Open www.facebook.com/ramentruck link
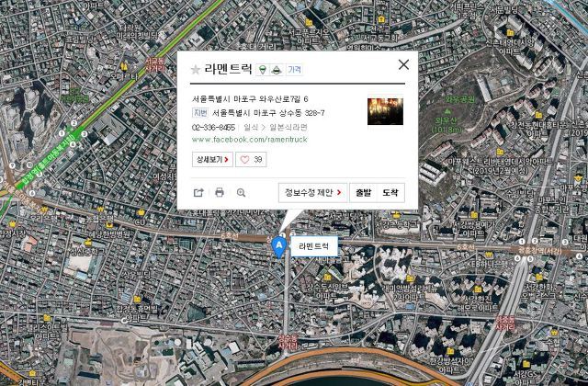 249,140
